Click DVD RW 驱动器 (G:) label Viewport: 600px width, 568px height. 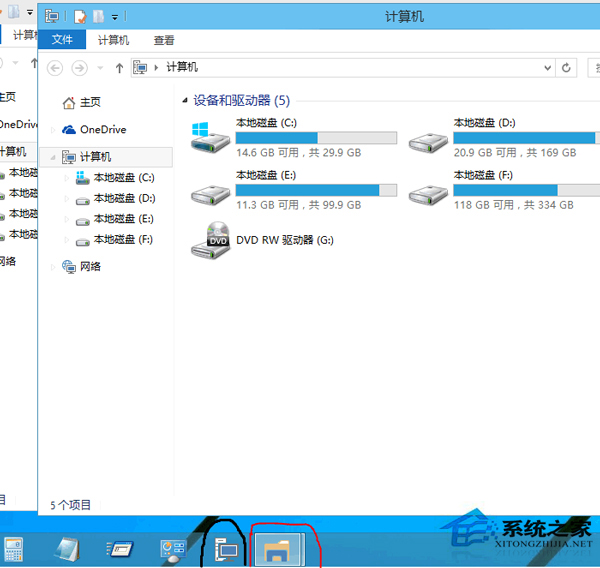click(285, 240)
